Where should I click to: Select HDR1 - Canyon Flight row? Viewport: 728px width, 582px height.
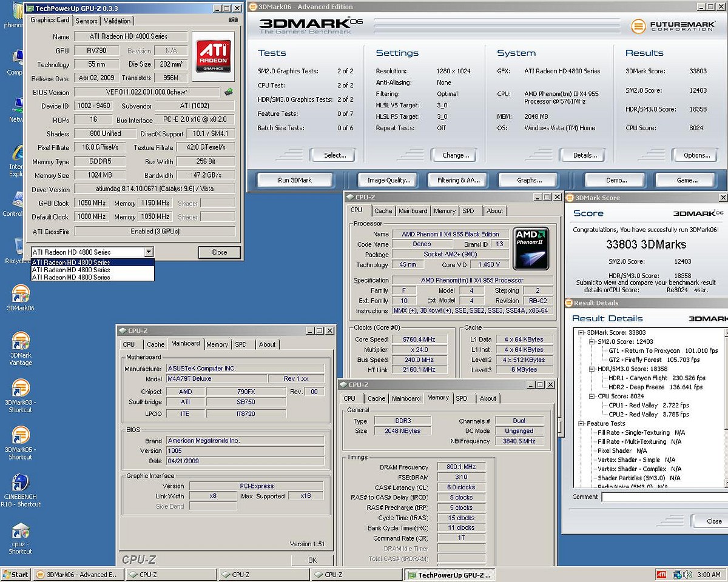657,378
